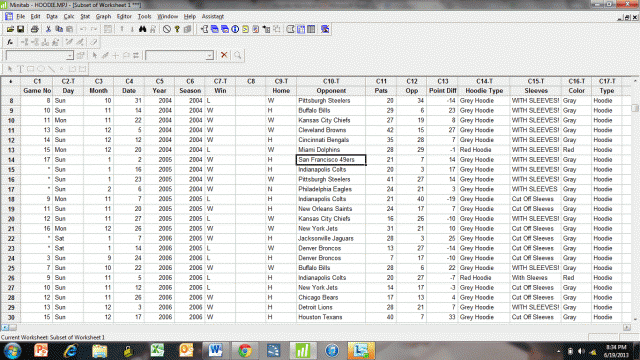Click the Current Data Window icon
Viewport: 640px width, 360px height.
tap(301, 29)
